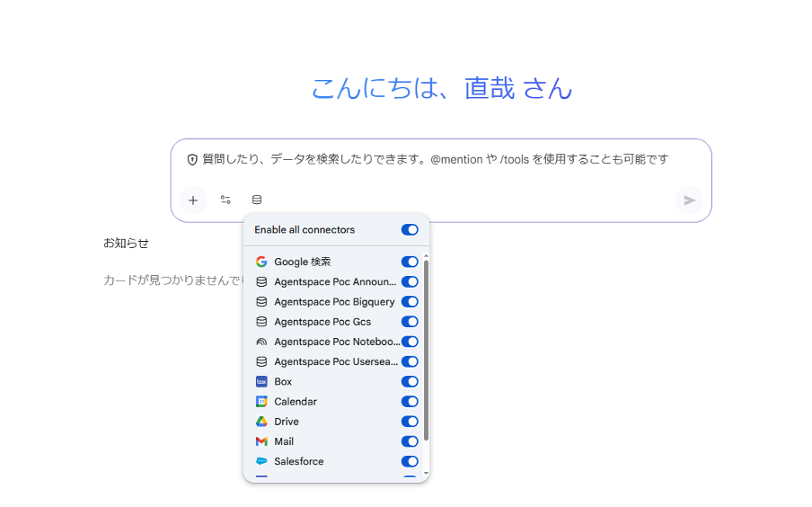Click the connectors database icon

(257, 200)
